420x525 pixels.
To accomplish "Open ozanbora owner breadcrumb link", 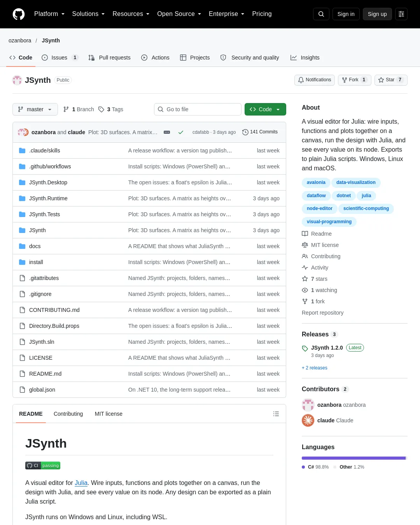I will (20, 40).
